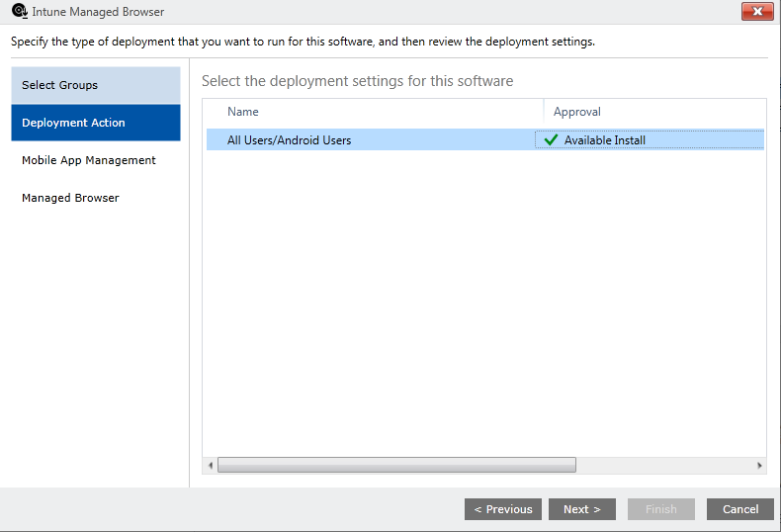Image resolution: width=781 pixels, height=532 pixels.
Task: Click the Next button
Action: [582, 509]
